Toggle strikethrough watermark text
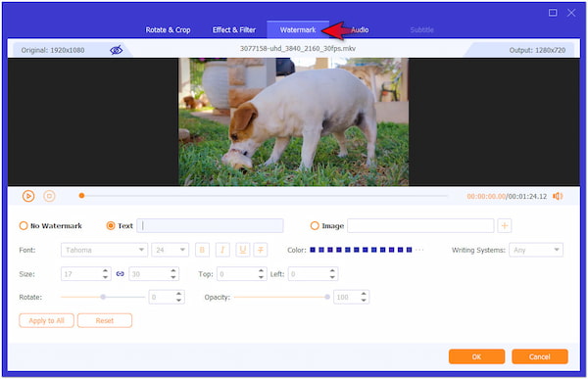This screenshot has width=588, height=379. coord(261,250)
